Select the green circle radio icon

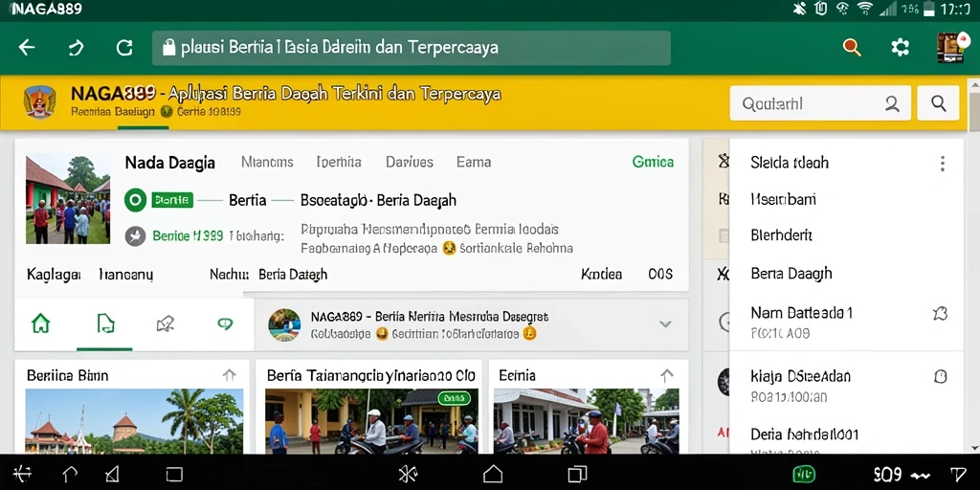point(135,201)
